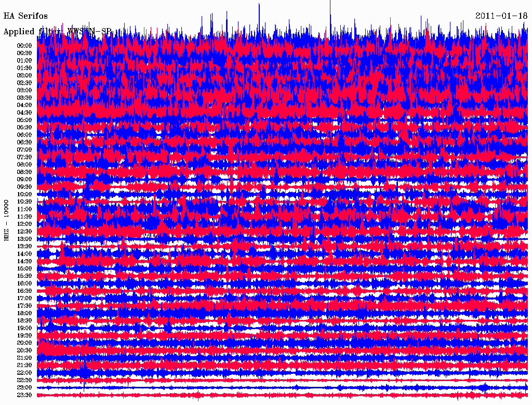The width and height of the screenshot is (532, 405).
Task: Select the 03:00 time label
Action: coord(24,90)
